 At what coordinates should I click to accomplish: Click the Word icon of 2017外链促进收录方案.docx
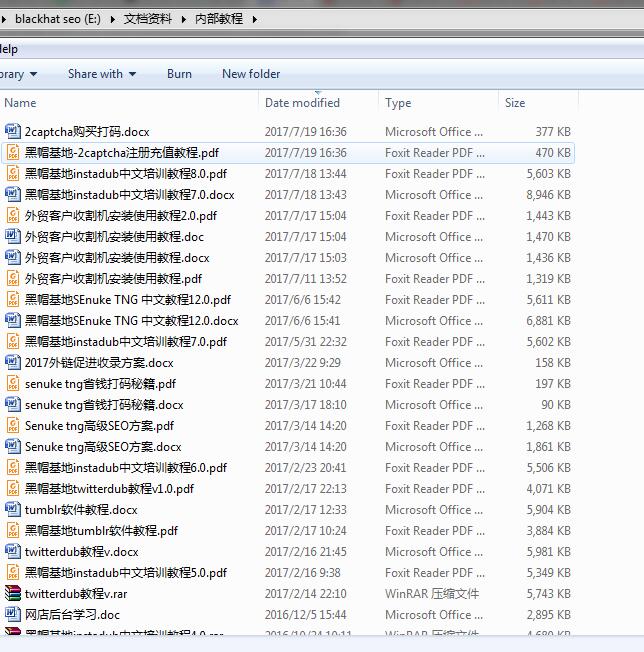(12, 363)
